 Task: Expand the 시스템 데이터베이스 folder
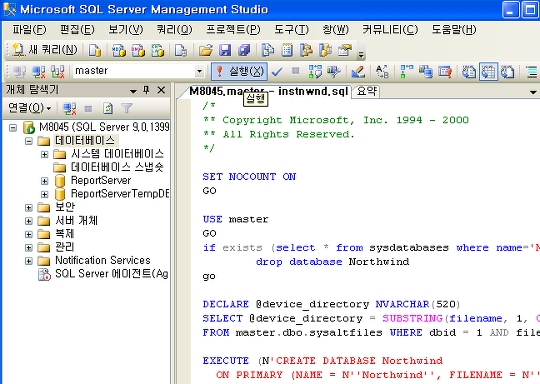pos(44,154)
